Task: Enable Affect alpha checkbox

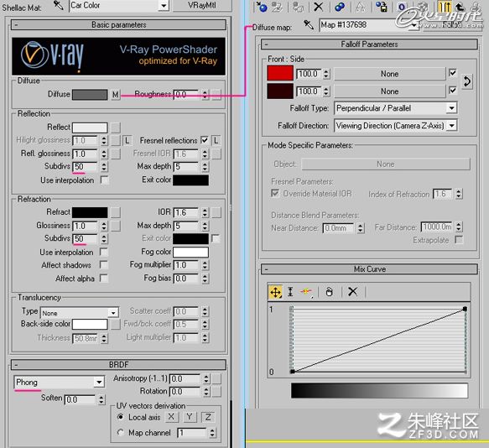Action: 104,278
